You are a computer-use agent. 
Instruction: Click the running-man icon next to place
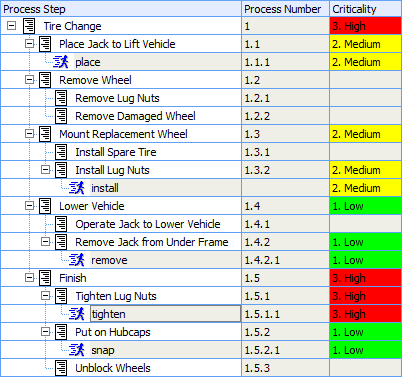click(x=61, y=62)
